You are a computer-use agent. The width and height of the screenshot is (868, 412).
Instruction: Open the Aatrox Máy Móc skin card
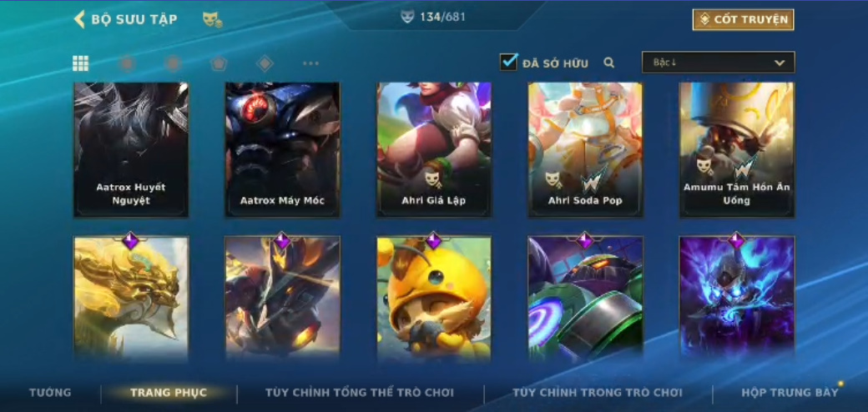282,150
